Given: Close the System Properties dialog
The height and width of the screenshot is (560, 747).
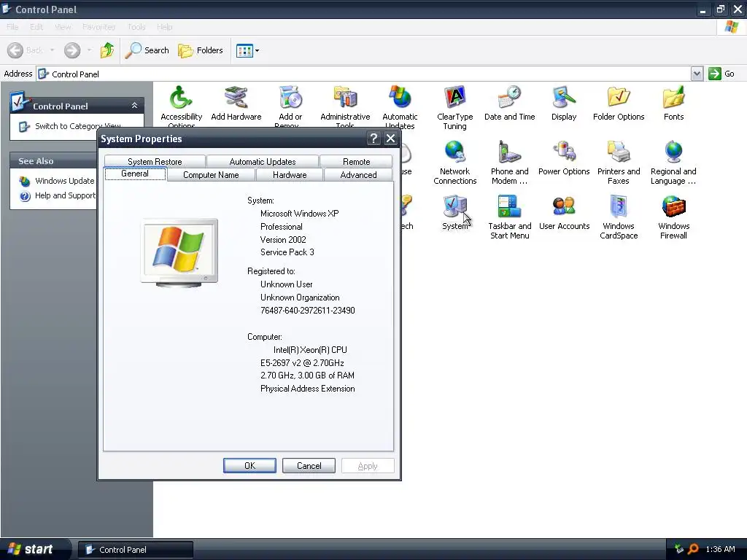Looking at the screenshot, I should pos(391,139).
